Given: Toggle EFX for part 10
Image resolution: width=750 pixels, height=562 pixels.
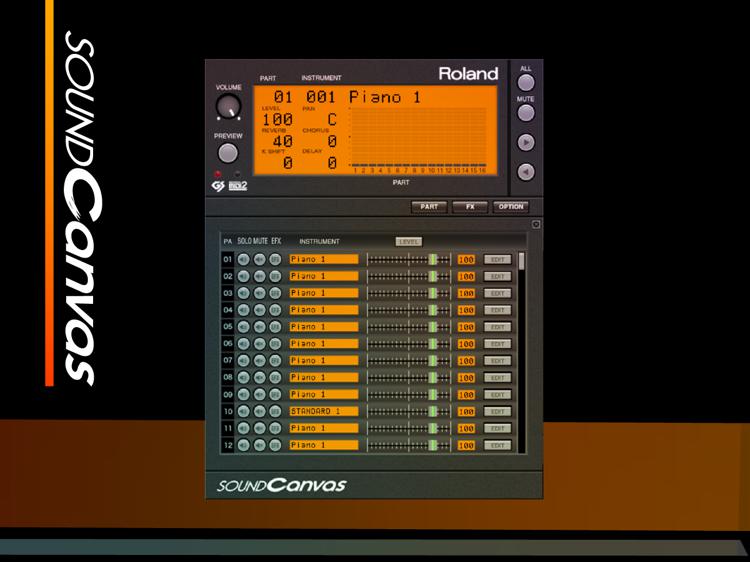Looking at the screenshot, I should (x=275, y=411).
